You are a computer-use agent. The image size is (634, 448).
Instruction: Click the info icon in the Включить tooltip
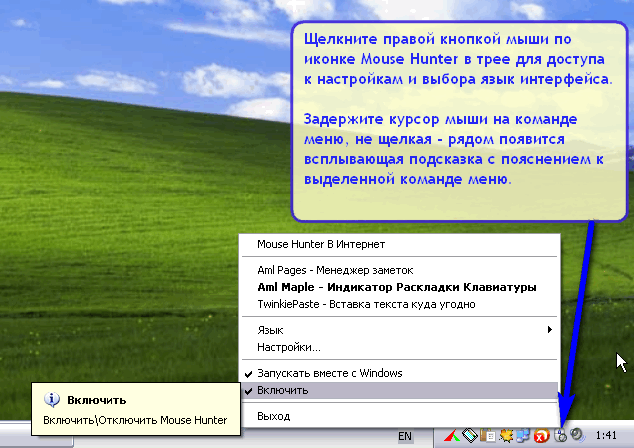tap(52, 399)
